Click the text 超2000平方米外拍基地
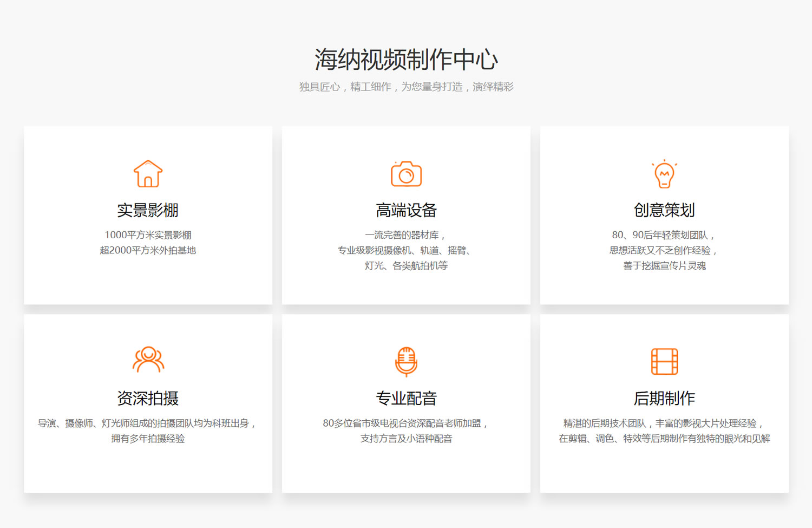This screenshot has height=528, width=812. 148,250
